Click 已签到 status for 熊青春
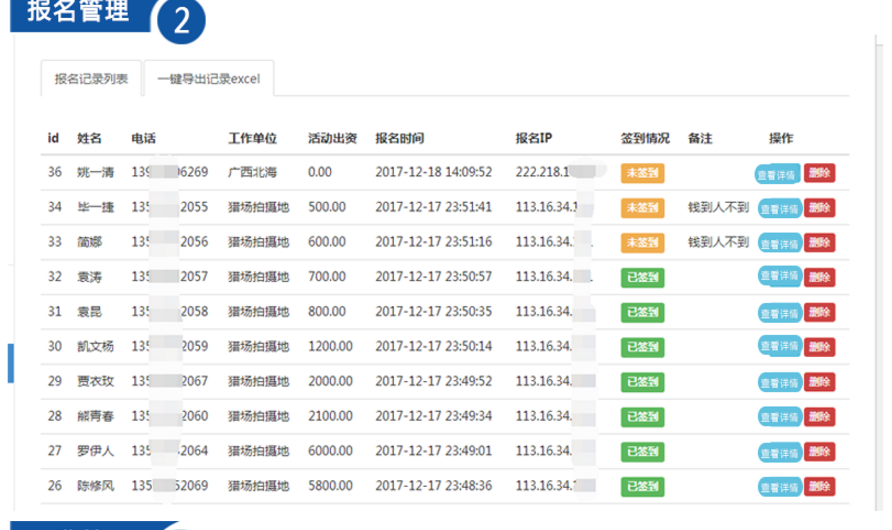The width and height of the screenshot is (892, 530). point(642,417)
